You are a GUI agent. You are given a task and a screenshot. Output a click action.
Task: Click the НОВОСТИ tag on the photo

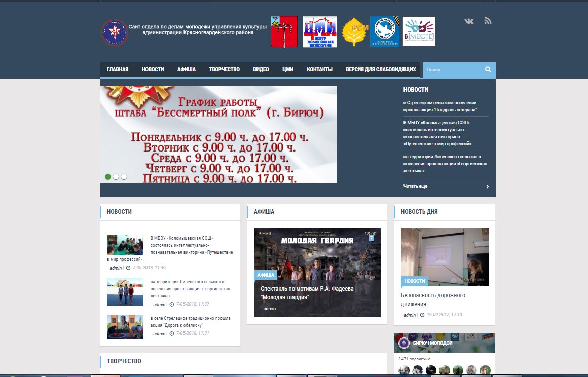click(414, 281)
